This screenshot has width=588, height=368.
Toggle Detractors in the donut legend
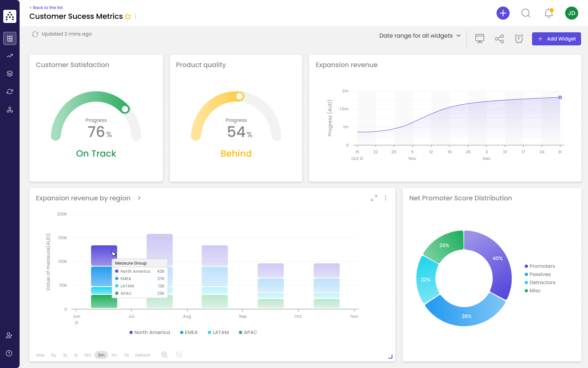pos(542,283)
